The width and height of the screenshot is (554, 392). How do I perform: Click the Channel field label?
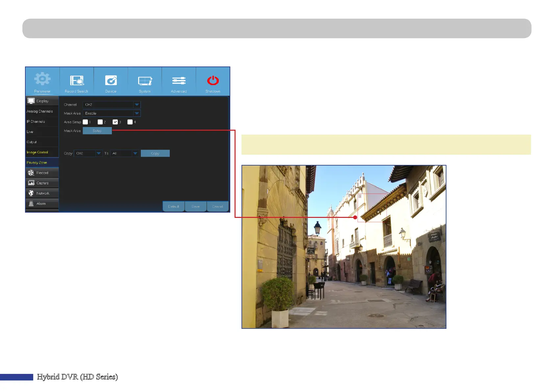[70, 105]
